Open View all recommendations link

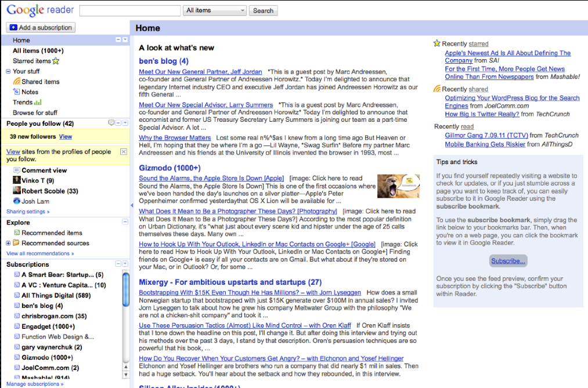pyautogui.click(x=40, y=253)
